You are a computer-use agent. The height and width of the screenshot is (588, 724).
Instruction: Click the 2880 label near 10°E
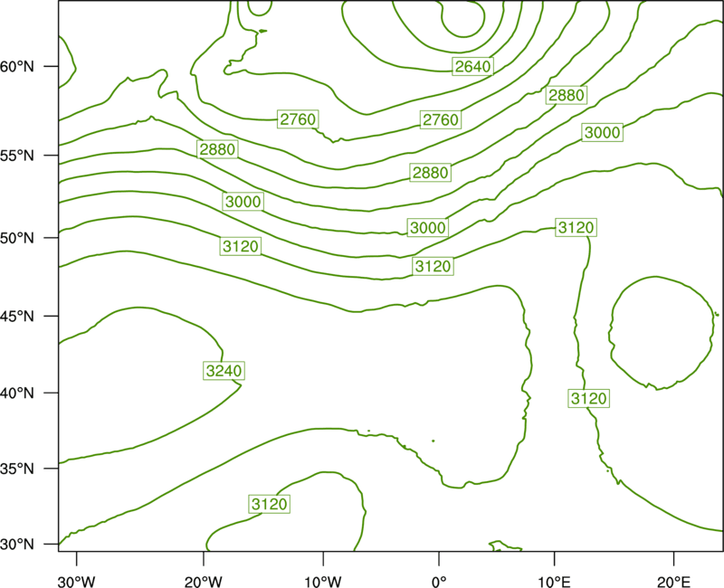click(x=567, y=95)
